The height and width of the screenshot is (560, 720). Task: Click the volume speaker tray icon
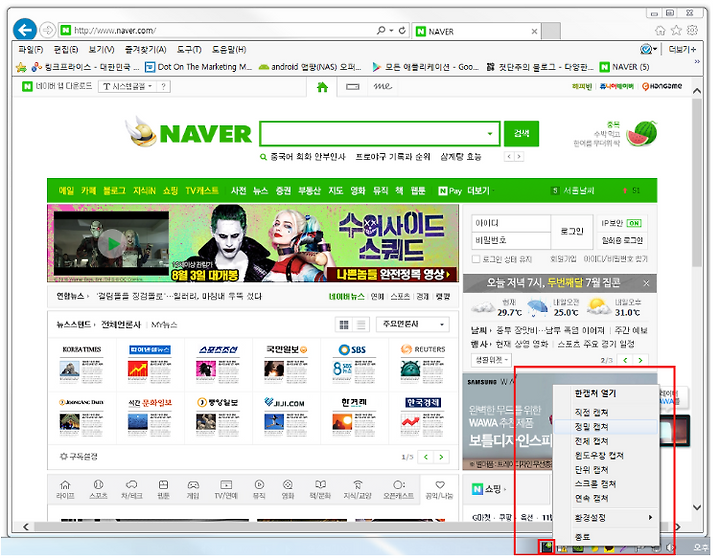tap(671, 548)
